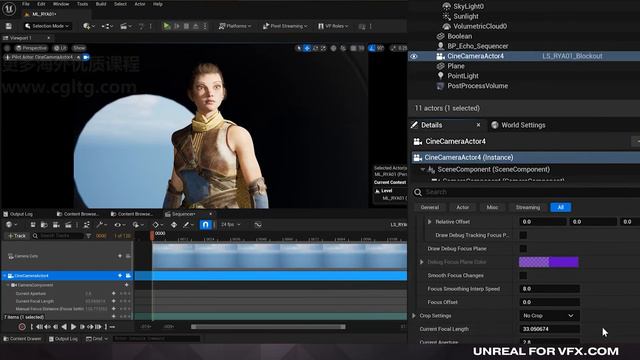Toggle the Lit view mode button

60,48
